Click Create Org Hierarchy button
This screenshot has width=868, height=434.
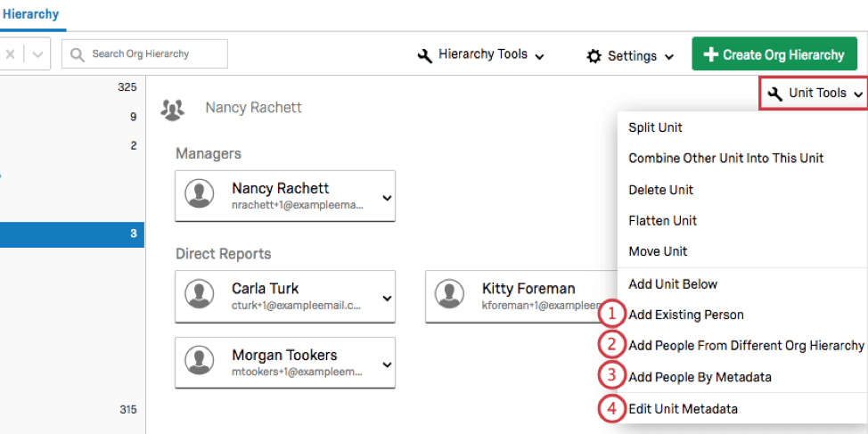(x=774, y=54)
